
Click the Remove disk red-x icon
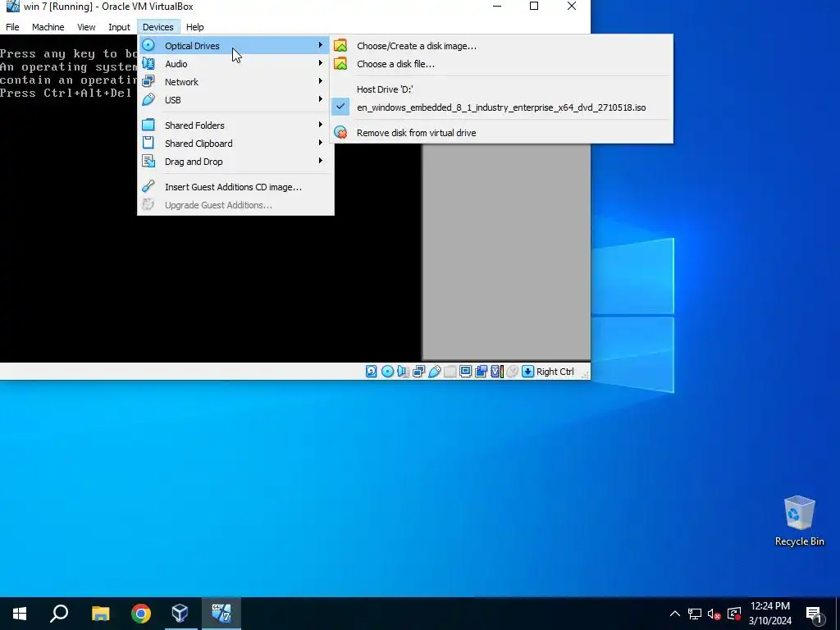pyautogui.click(x=340, y=132)
